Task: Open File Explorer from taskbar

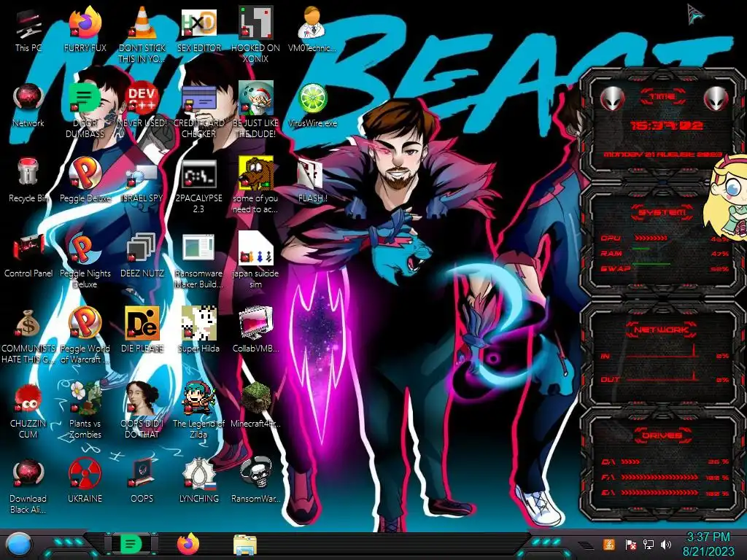Action: tap(245, 545)
